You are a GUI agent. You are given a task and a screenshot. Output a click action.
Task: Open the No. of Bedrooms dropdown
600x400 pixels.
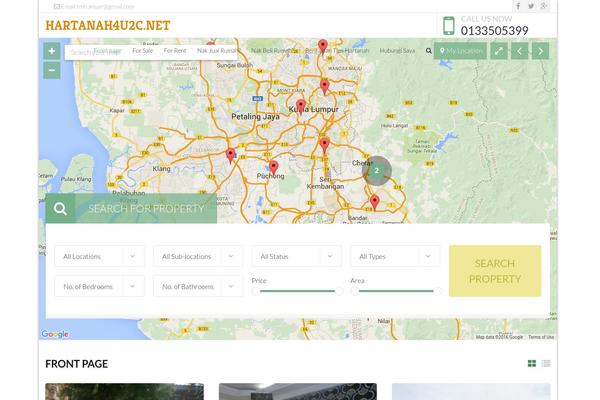click(x=99, y=286)
